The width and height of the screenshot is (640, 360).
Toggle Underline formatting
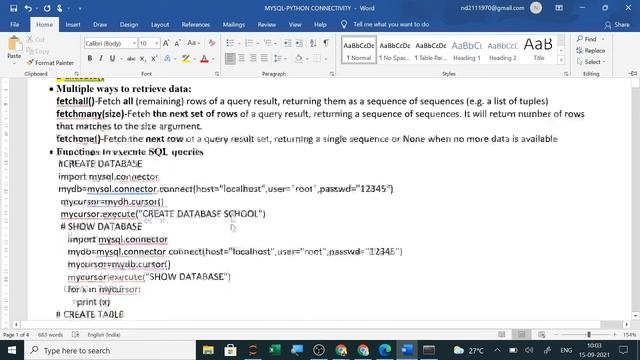pos(112,59)
